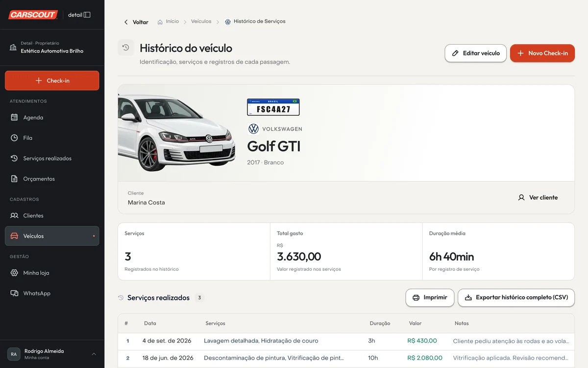Click the Golf GTI model title
This screenshot has width=588, height=368.
[273, 146]
